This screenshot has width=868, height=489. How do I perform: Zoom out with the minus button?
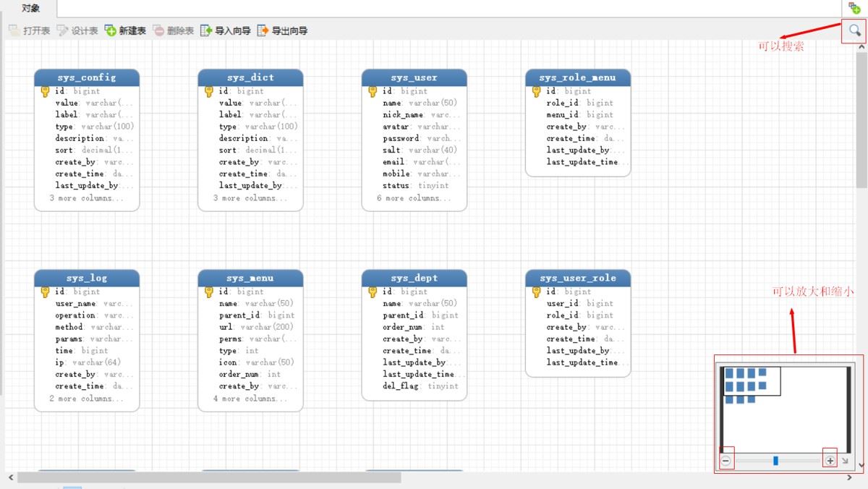pyautogui.click(x=726, y=461)
